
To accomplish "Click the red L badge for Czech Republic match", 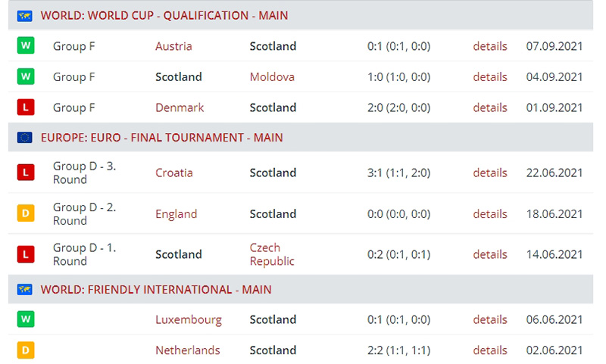I will 26,254.
